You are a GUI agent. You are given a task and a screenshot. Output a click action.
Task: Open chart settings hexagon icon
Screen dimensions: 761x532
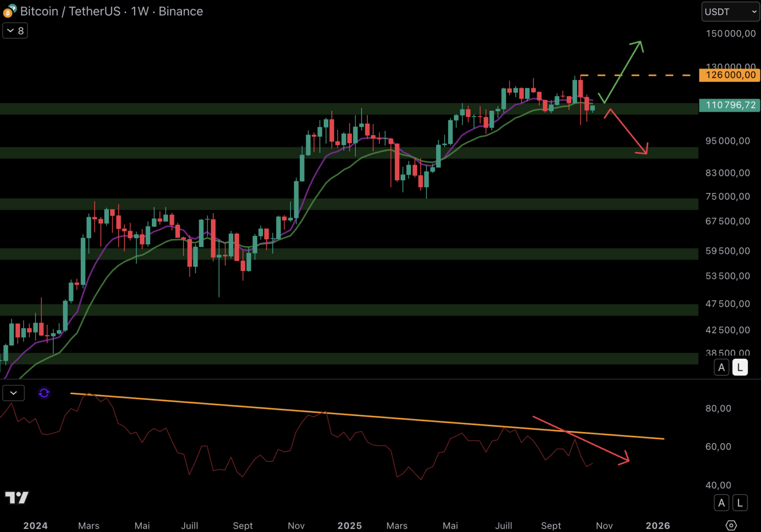click(x=731, y=525)
